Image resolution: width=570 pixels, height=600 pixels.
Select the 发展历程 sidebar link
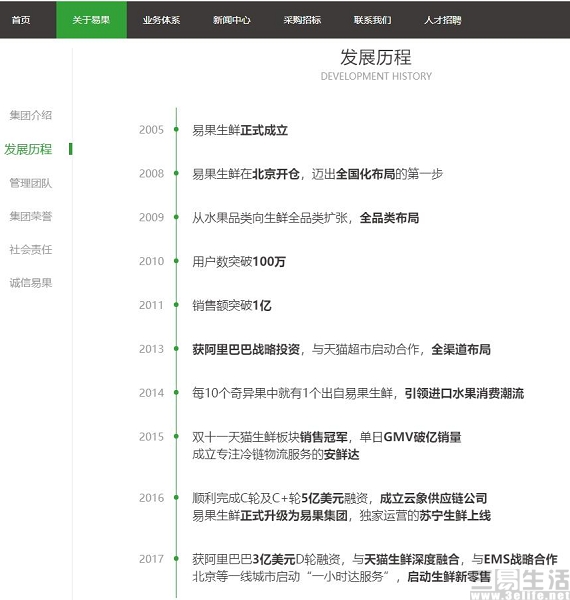pos(28,149)
